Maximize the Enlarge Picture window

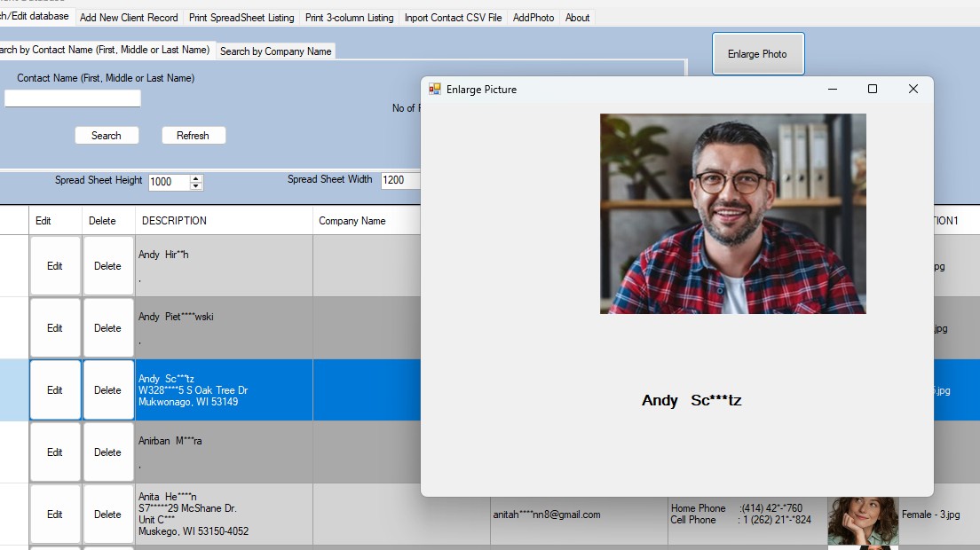[873, 90]
